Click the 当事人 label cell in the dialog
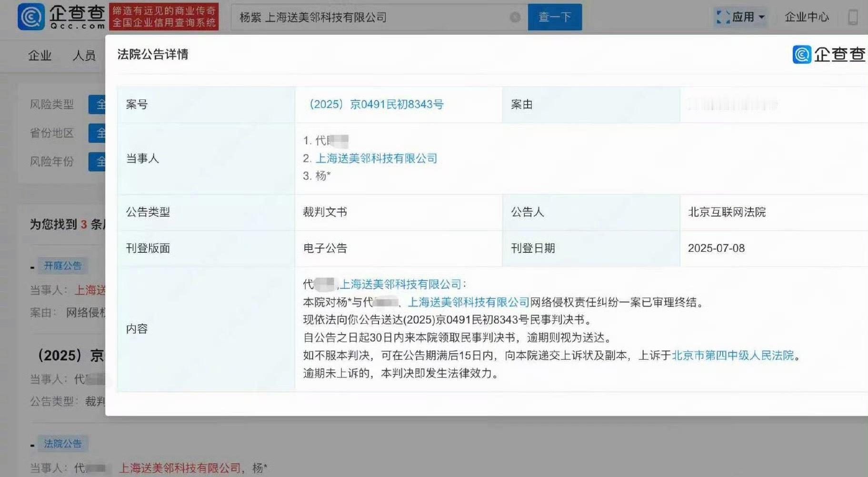Screen dimensions: 868x477 click(206, 158)
